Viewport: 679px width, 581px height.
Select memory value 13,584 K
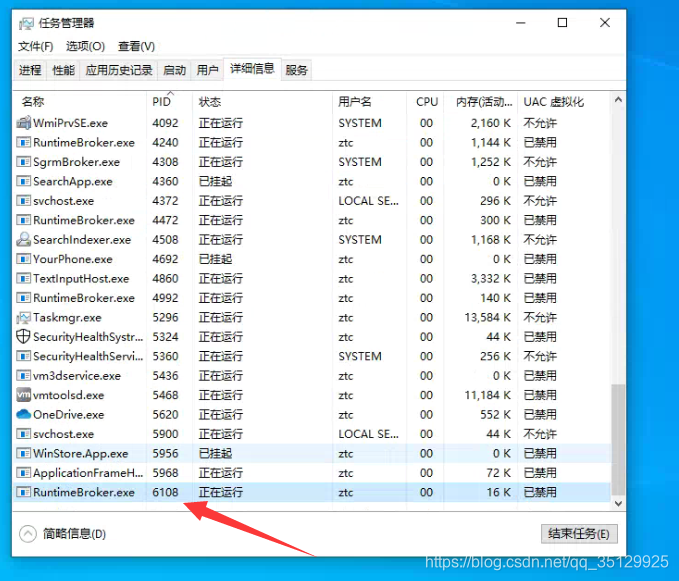pyautogui.click(x=488, y=317)
